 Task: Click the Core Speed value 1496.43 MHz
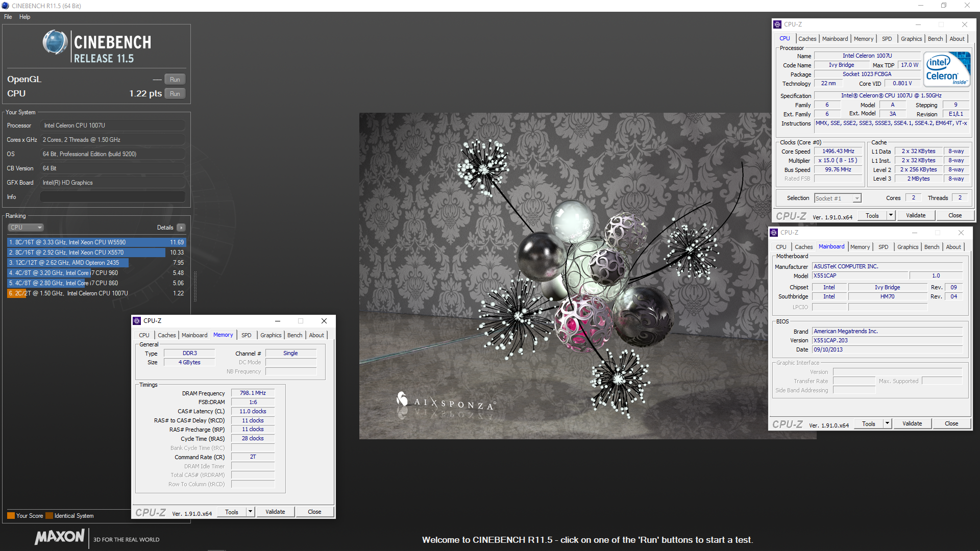(x=838, y=152)
